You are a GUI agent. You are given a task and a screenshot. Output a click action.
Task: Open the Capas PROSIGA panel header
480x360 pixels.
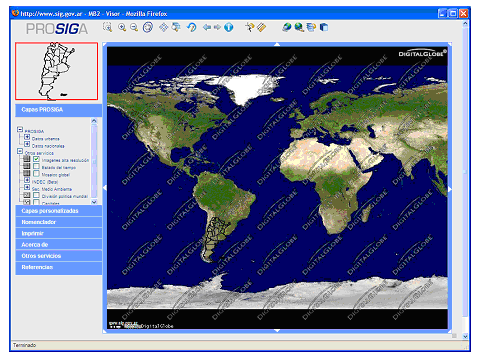(58, 110)
